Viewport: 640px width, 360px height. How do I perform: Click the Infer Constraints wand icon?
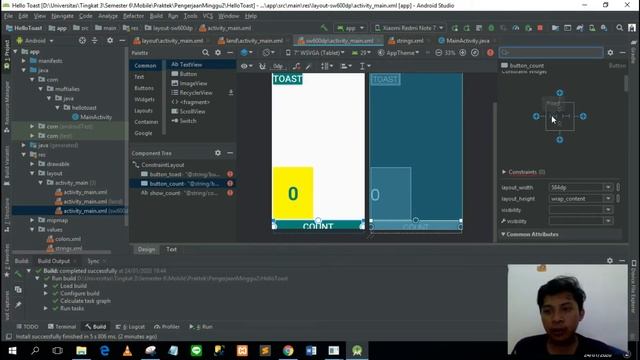click(x=309, y=66)
